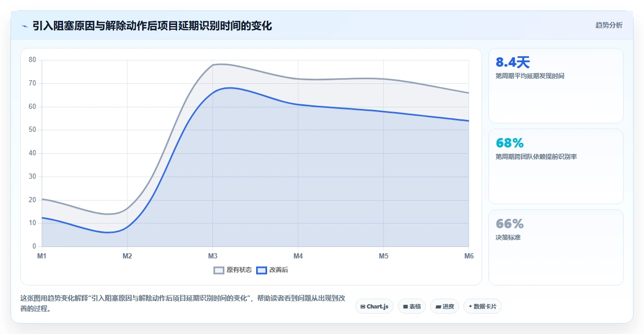This screenshot has height=334, width=644.
Task: Toggle the 改善后 legend series
Action: pos(273,270)
